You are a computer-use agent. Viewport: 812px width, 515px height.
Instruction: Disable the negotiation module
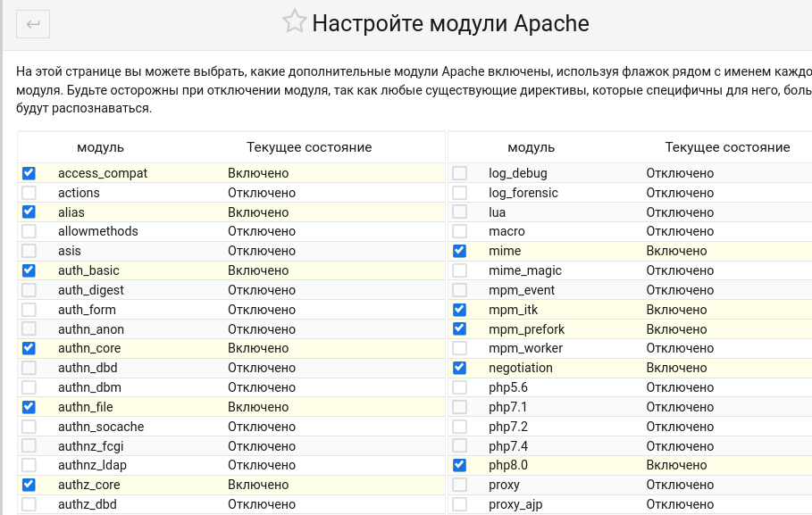[x=460, y=368]
